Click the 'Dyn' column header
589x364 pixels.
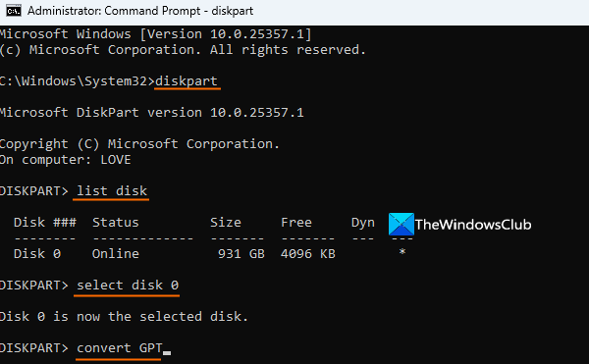(x=363, y=223)
